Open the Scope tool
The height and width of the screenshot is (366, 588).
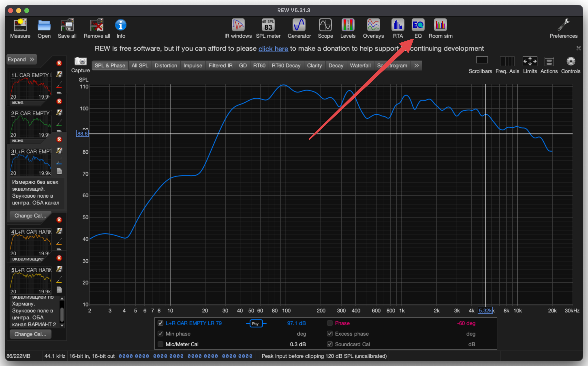click(325, 28)
